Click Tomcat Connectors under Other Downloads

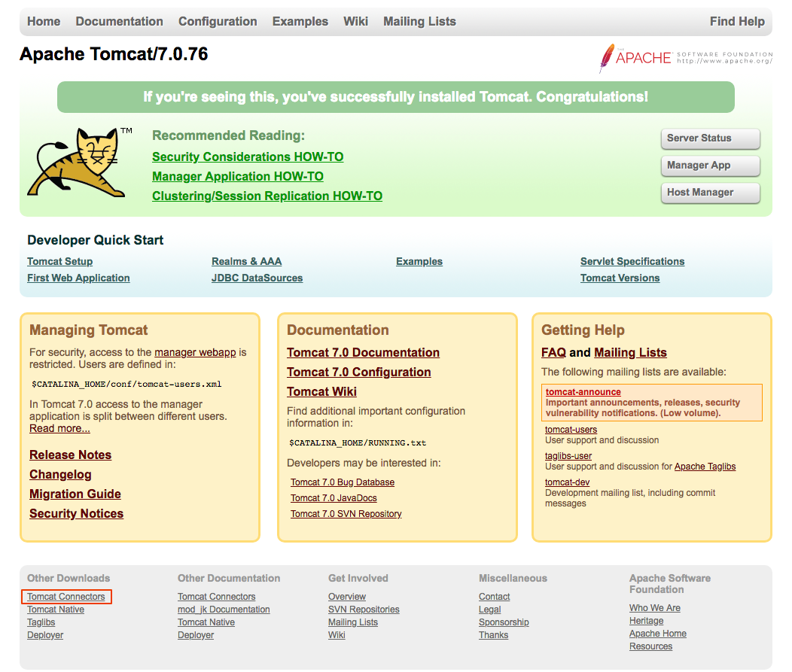coord(66,597)
